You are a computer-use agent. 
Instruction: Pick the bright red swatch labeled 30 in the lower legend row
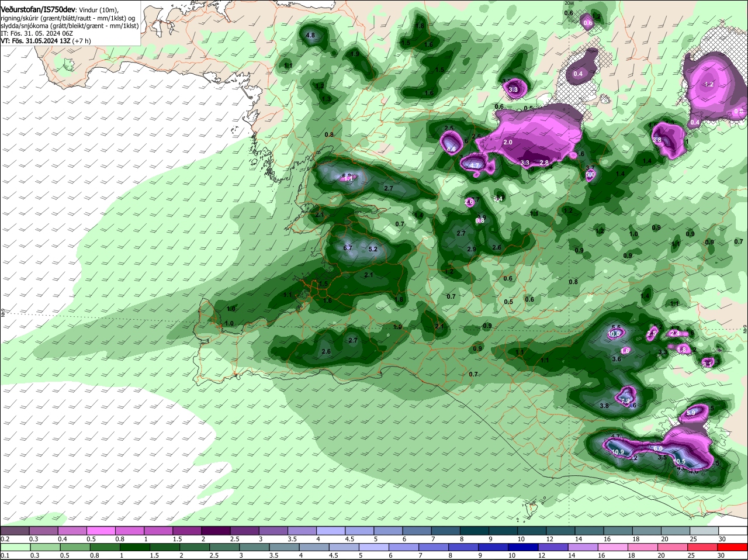point(732,547)
